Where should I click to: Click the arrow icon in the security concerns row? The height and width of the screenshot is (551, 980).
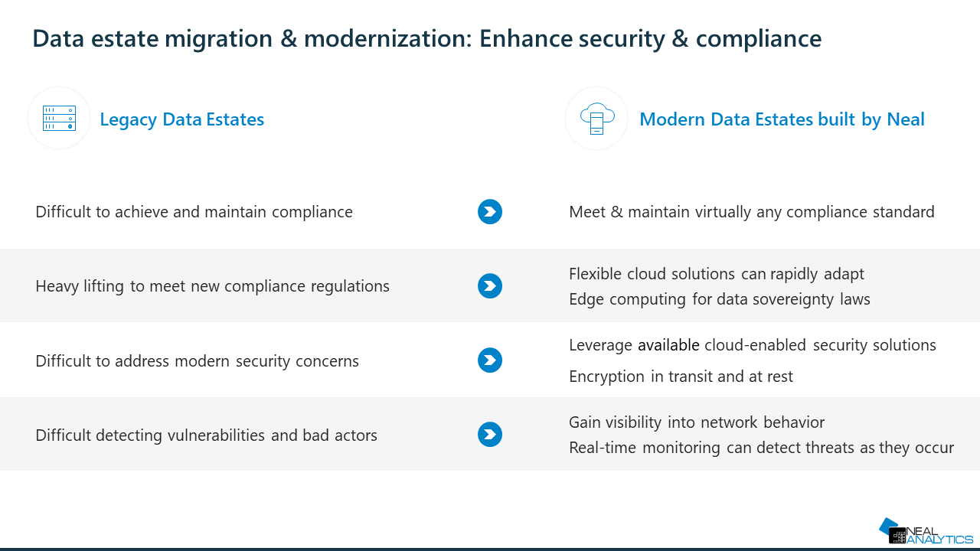pyautogui.click(x=490, y=360)
